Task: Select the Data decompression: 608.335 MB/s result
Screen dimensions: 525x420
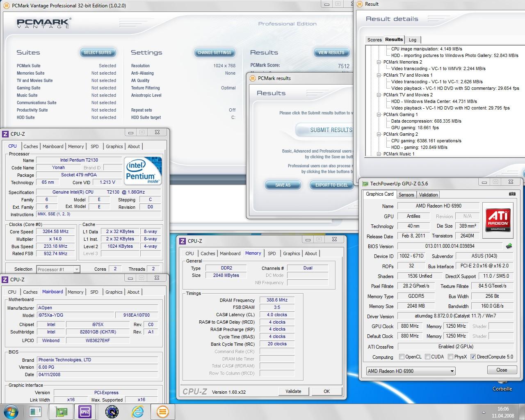Action: [x=426, y=121]
